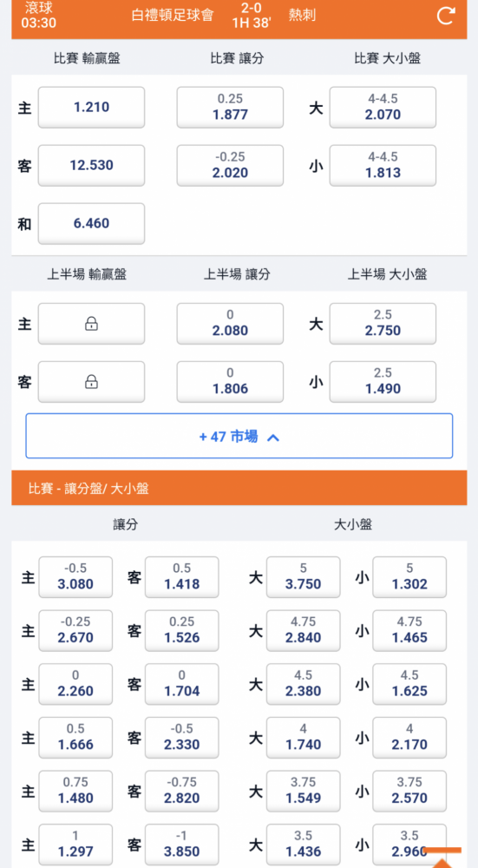Screen dimensions: 478x868
Task: Select draw odds 6.460
Action: coord(91,224)
